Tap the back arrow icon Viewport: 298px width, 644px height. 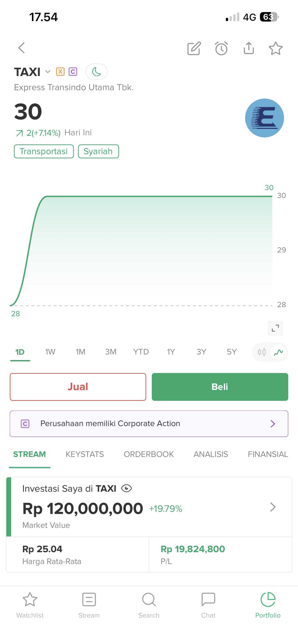(22, 48)
